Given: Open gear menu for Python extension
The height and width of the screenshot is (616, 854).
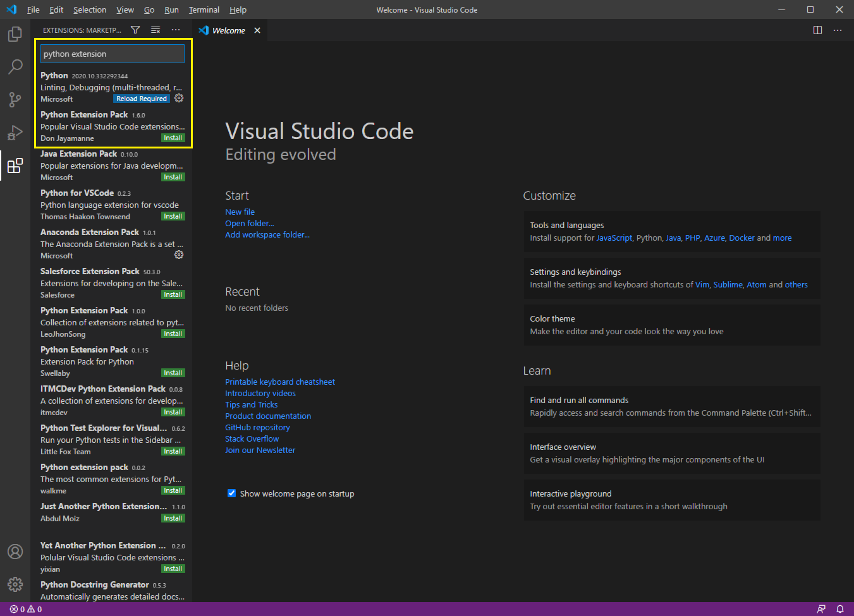Looking at the screenshot, I should [x=179, y=99].
